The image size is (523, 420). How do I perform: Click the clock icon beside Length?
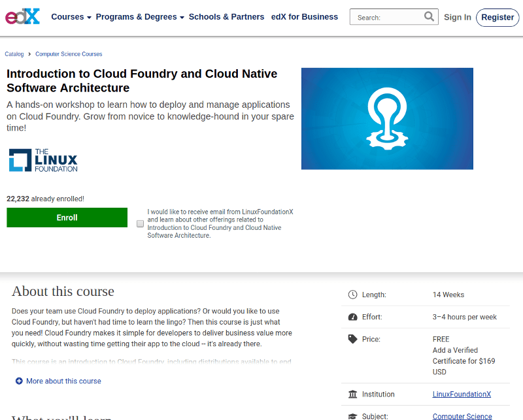352,295
